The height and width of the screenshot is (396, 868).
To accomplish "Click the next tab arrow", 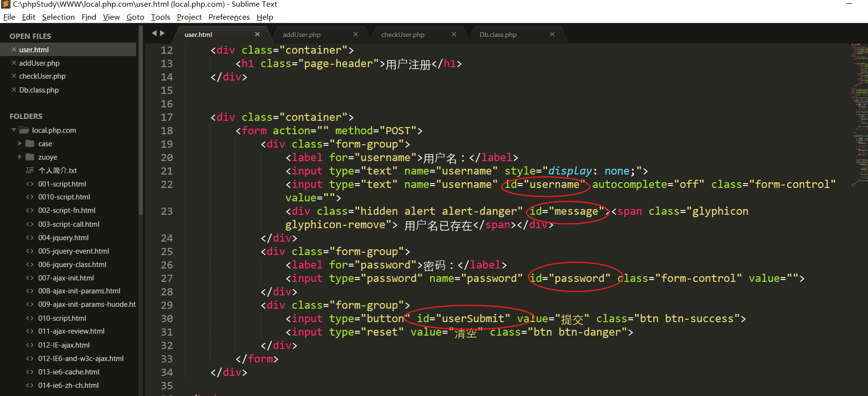I will [163, 33].
